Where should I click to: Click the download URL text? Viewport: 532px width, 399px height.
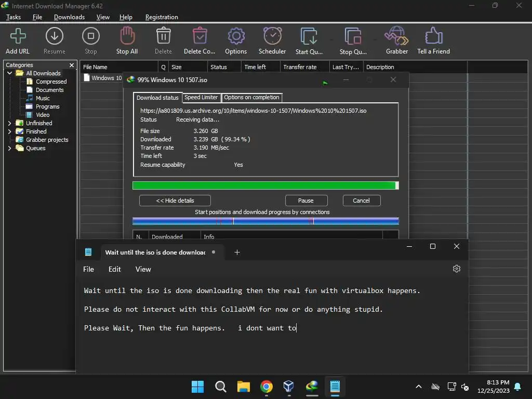[253, 111]
